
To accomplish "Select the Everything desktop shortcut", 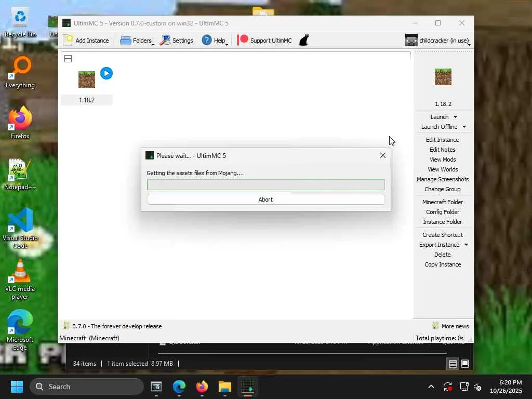I will point(20,72).
